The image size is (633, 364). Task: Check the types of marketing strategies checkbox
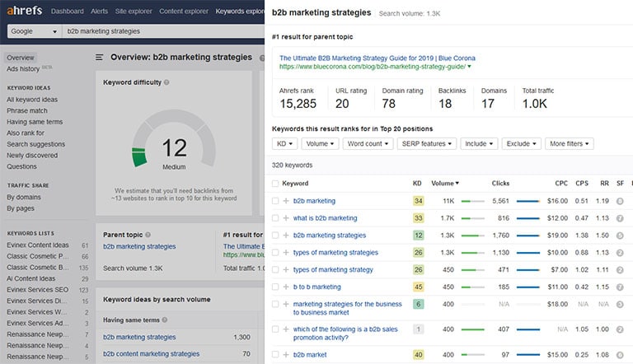pyautogui.click(x=275, y=253)
